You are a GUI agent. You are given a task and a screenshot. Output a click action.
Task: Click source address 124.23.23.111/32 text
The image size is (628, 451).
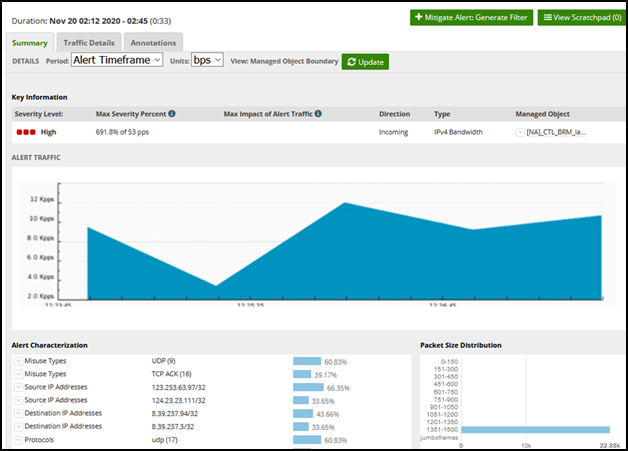click(179, 401)
